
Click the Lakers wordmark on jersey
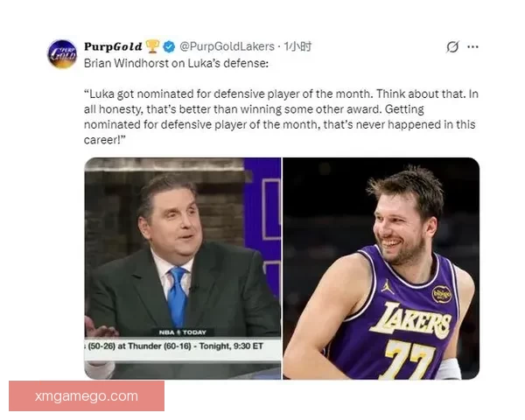pyautogui.click(x=411, y=320)
